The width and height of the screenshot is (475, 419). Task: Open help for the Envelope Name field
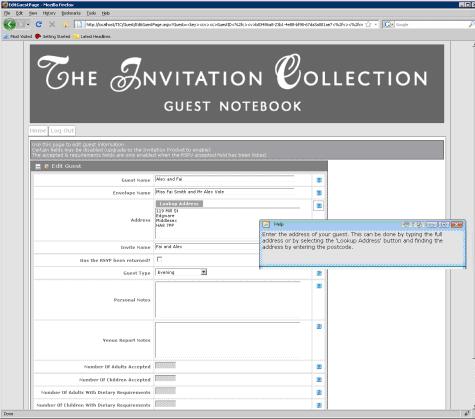coord(319,193)
